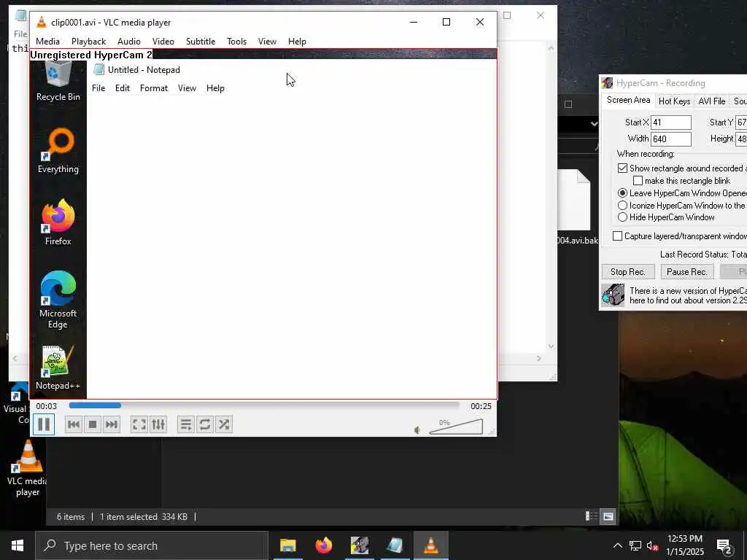Click the HyperCam new version camera icon
The image size is (747, 560).
(x=613, y=295)
